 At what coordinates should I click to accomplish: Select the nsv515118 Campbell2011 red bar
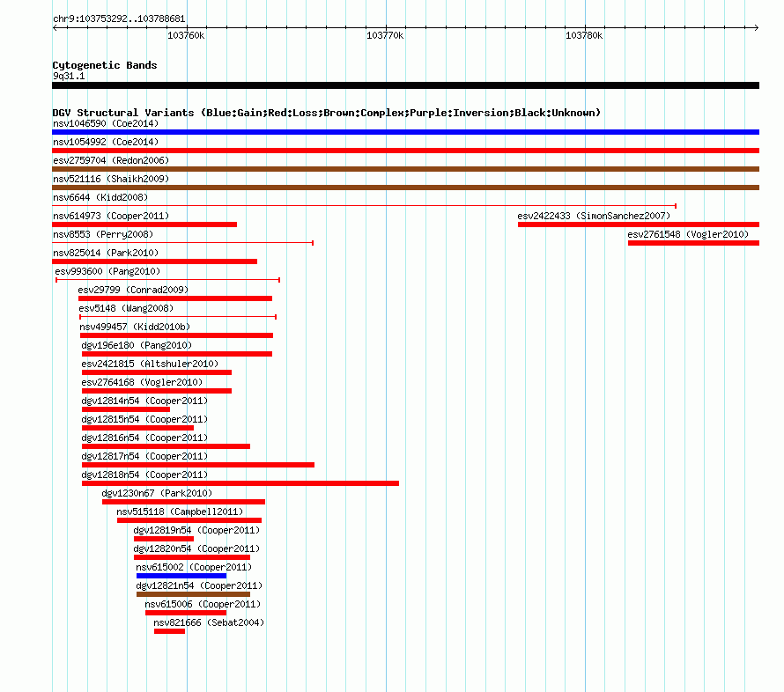click(189, 520)
